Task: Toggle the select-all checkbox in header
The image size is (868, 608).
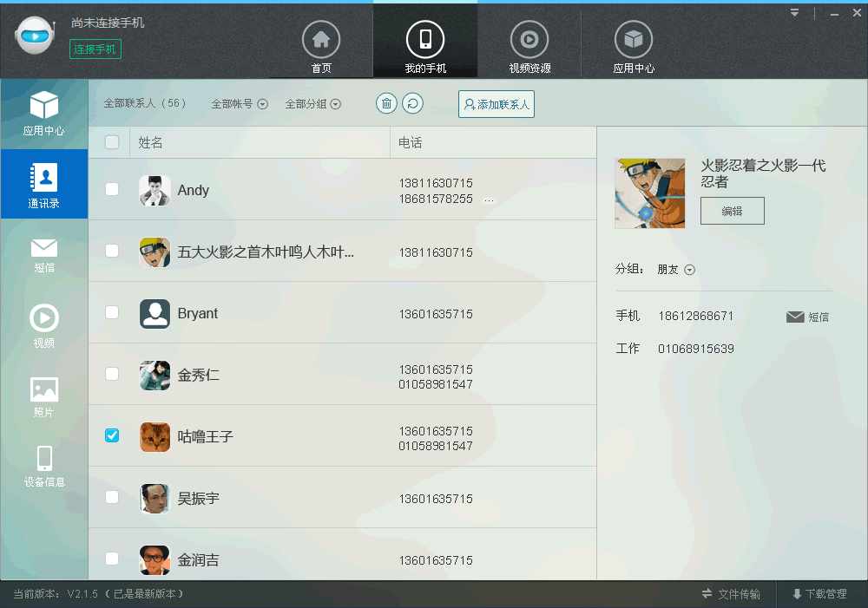Action: pyautogui.click(x=112, y=142)
